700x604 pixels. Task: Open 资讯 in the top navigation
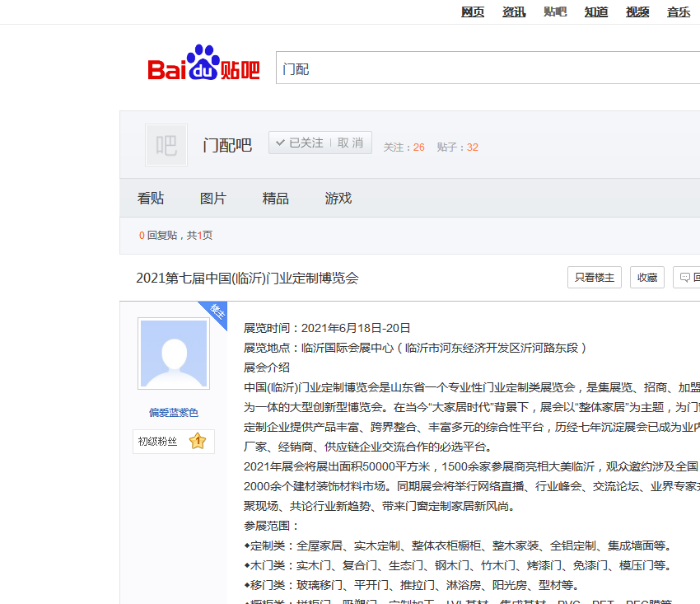coord(514,12)
